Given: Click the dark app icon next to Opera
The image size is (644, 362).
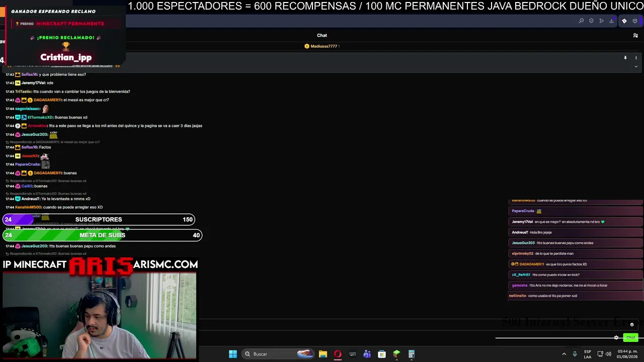Looking at the screenshot, I should (x=352, y=354).
